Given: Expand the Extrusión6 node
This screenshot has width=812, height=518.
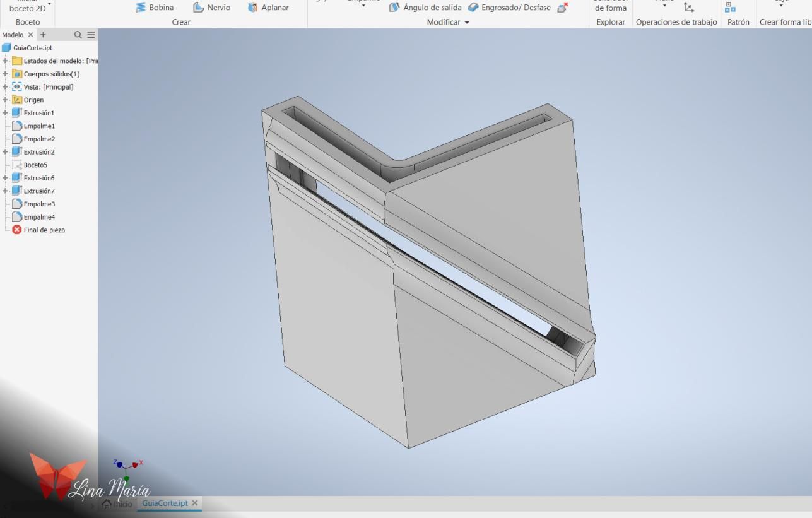Looking at the screenshot, I should [x=5, y=178].
